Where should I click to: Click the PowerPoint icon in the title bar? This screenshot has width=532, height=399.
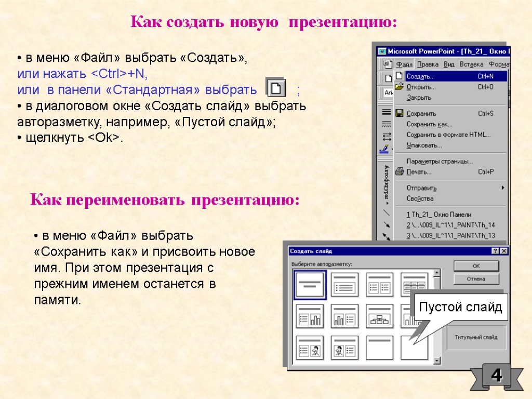[x=382, y=51]
